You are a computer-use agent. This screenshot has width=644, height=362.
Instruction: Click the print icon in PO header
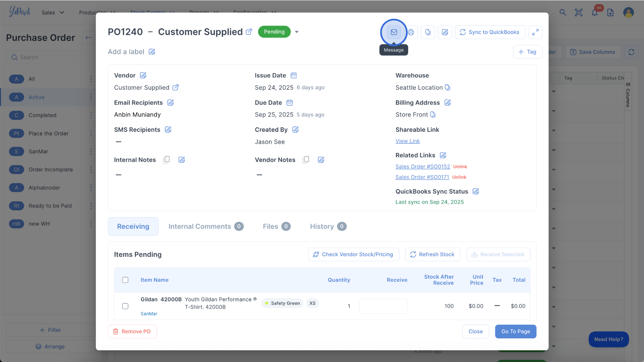point(411,32)
